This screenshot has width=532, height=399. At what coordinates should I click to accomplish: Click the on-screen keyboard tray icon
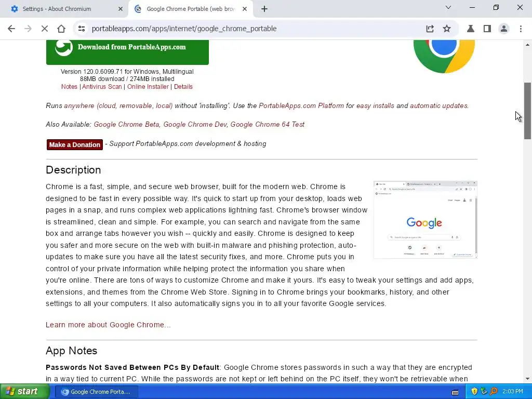[x=455, y=392]
